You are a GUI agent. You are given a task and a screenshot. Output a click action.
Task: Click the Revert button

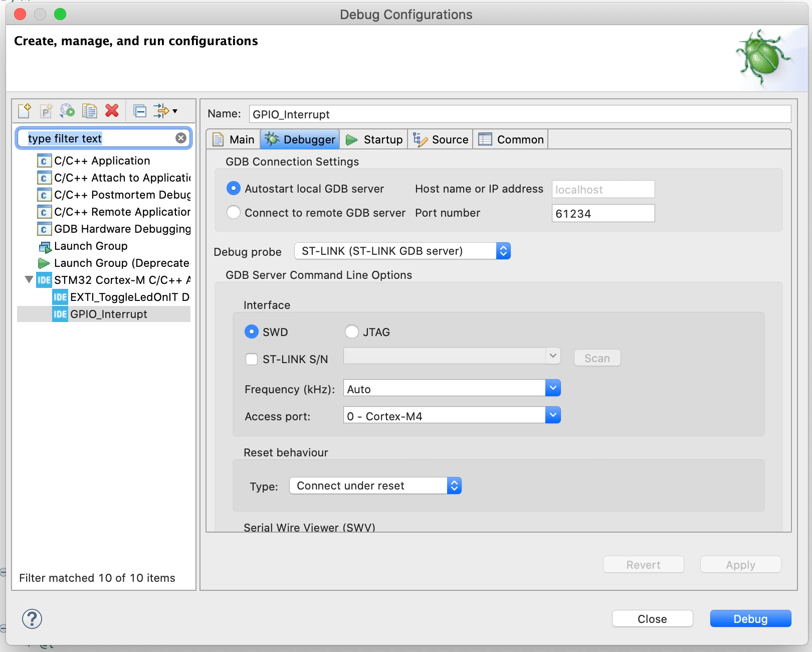pyautogui.click(x=643, y=565)
